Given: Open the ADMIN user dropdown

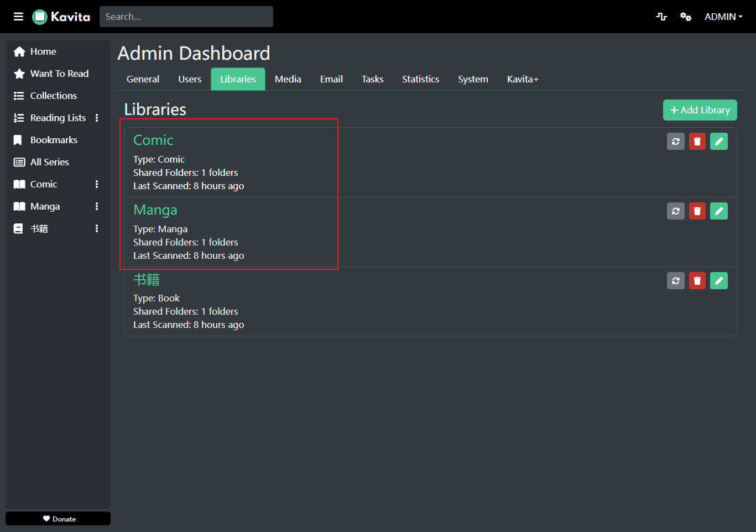Looking at the screenshot, I should (x=723, y=17).
